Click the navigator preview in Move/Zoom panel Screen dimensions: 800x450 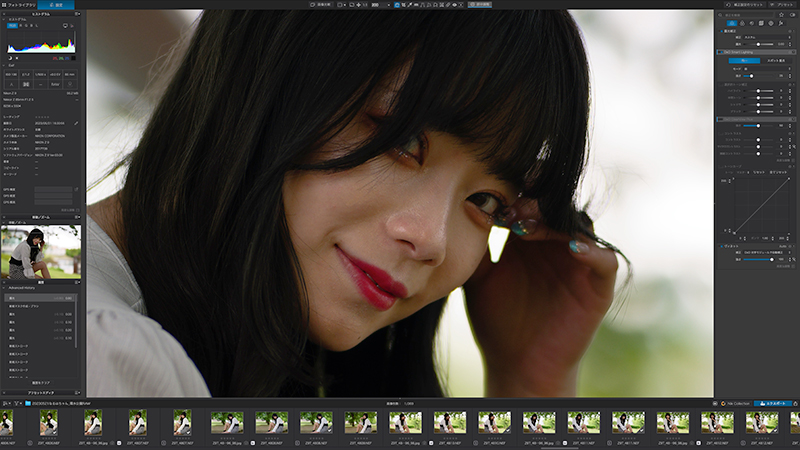[x=41, y=253]
